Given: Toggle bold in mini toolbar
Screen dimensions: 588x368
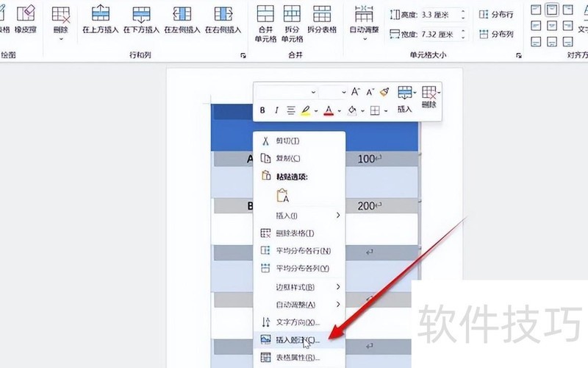Looking at the screenshot, I should (x=262, y=110).
